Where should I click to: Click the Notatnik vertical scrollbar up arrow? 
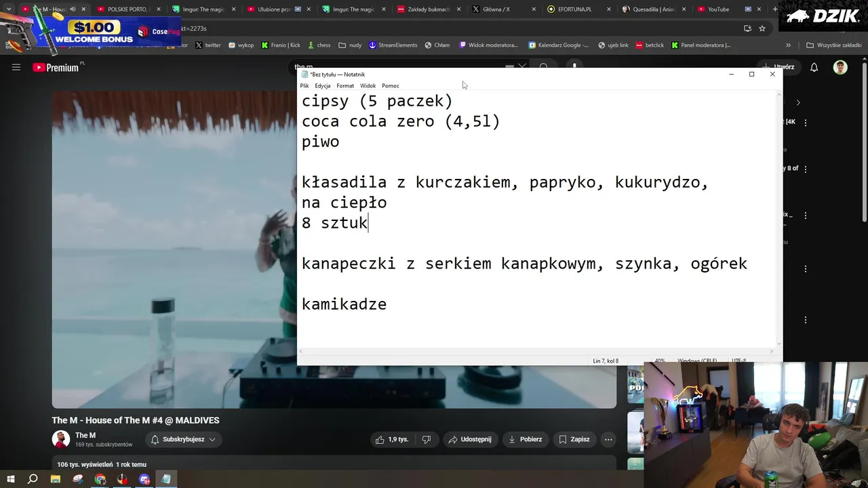tap(779, 94)
